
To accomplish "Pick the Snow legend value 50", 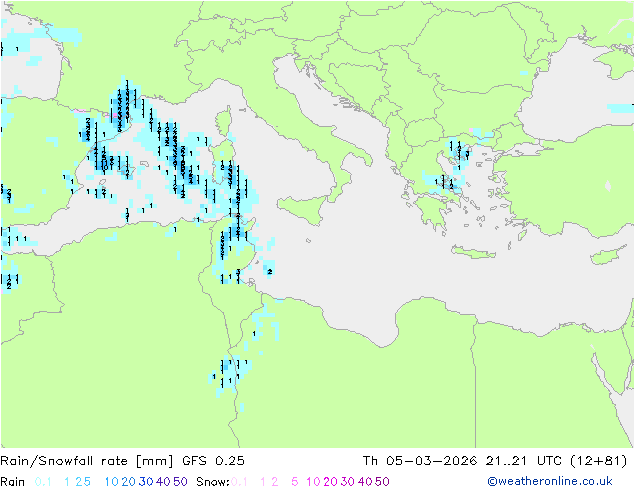I will click(382, 482).
